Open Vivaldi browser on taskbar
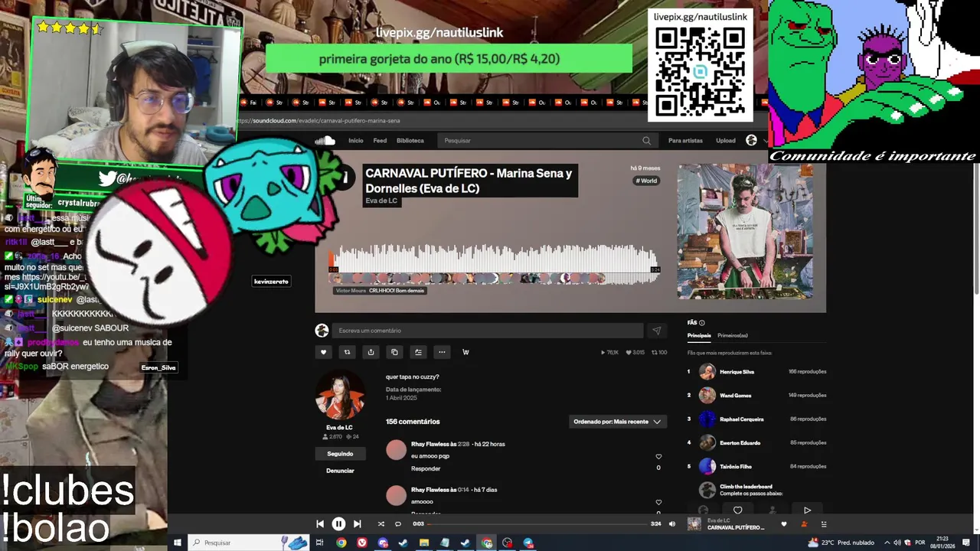 click(x=362, y=543)
